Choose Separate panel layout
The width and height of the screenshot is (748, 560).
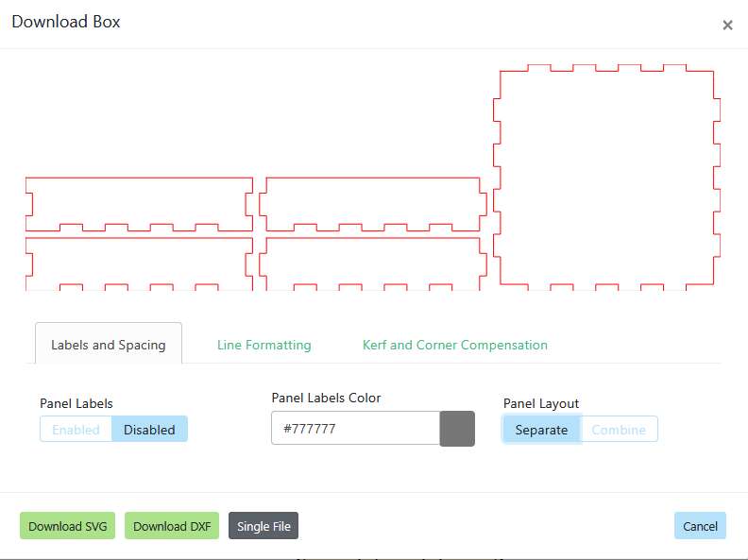(541, 430)
